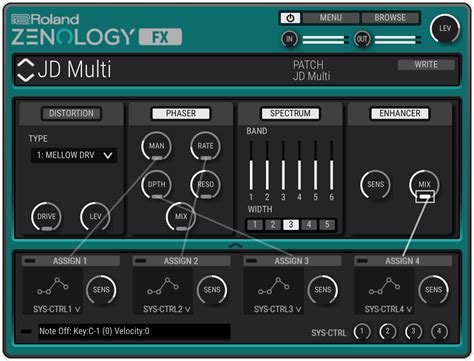Toggle ASSIGN 4 indicator switch
The width and height of the screenshot is (474, 361).
pos(362,261)
